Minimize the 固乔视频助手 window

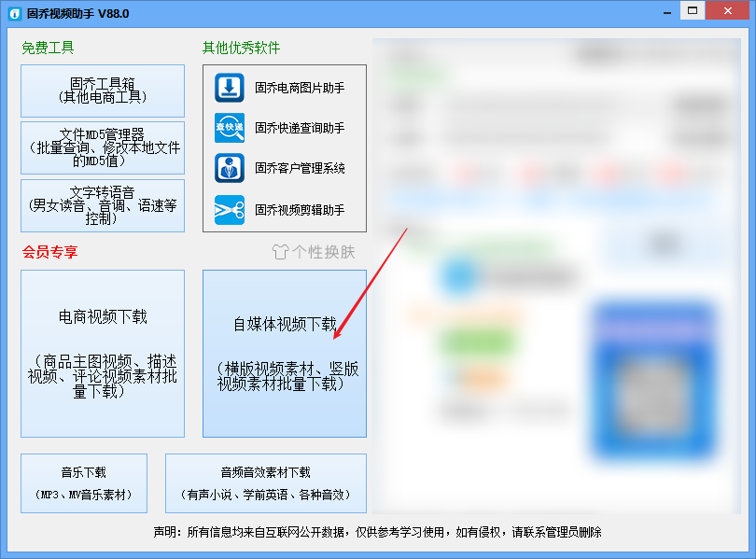click(667, 12)
